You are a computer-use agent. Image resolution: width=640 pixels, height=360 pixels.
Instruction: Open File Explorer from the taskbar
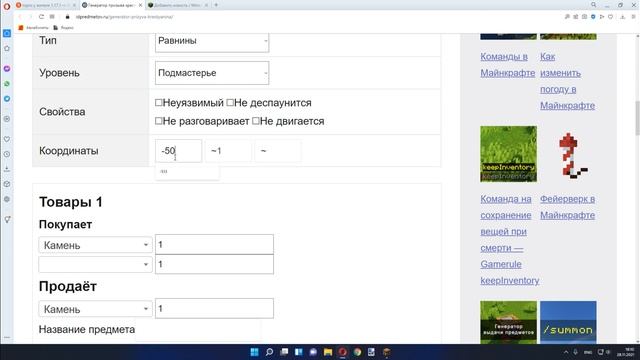[328, 352]
